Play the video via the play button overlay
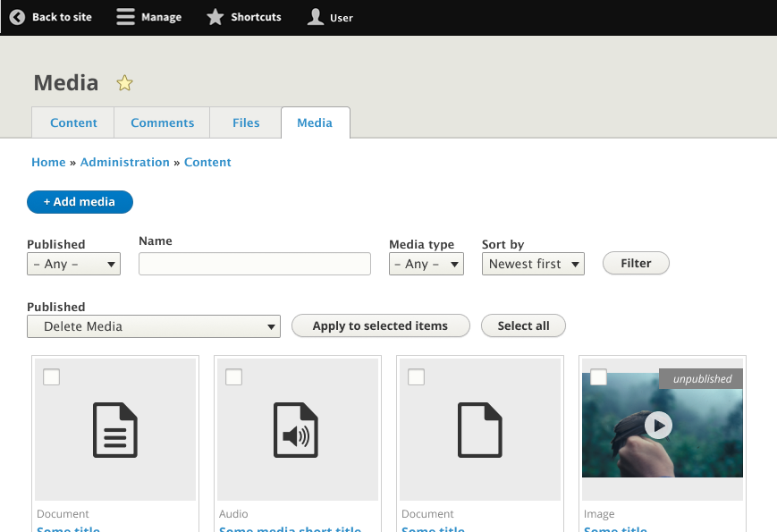 point(659,425)
